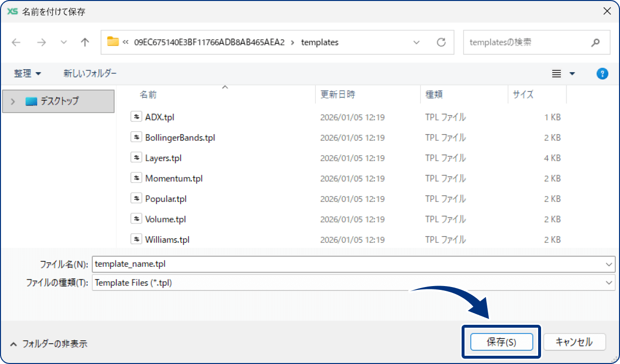Click the forward navigation arrow
620x364 pixels.
(x=41, y=42)
